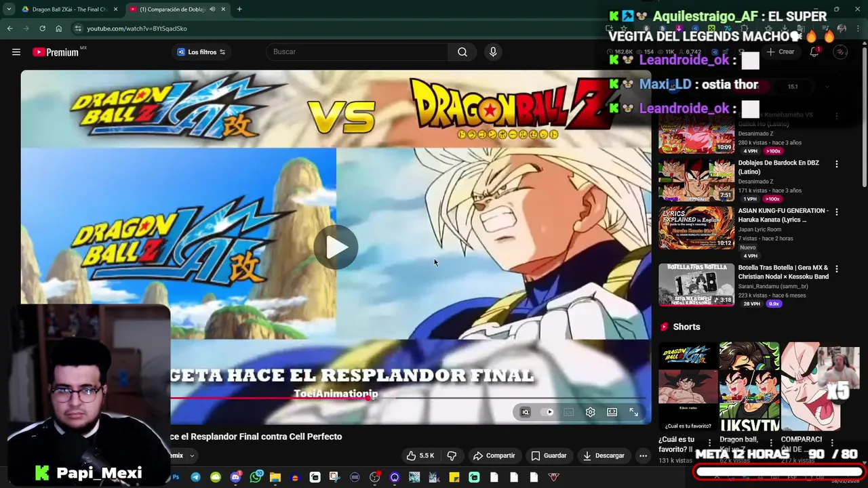
Task: Open ASIAN KUNG-FU GENERATION Haruka Kanata title
Action: click(x=783, y=215)
